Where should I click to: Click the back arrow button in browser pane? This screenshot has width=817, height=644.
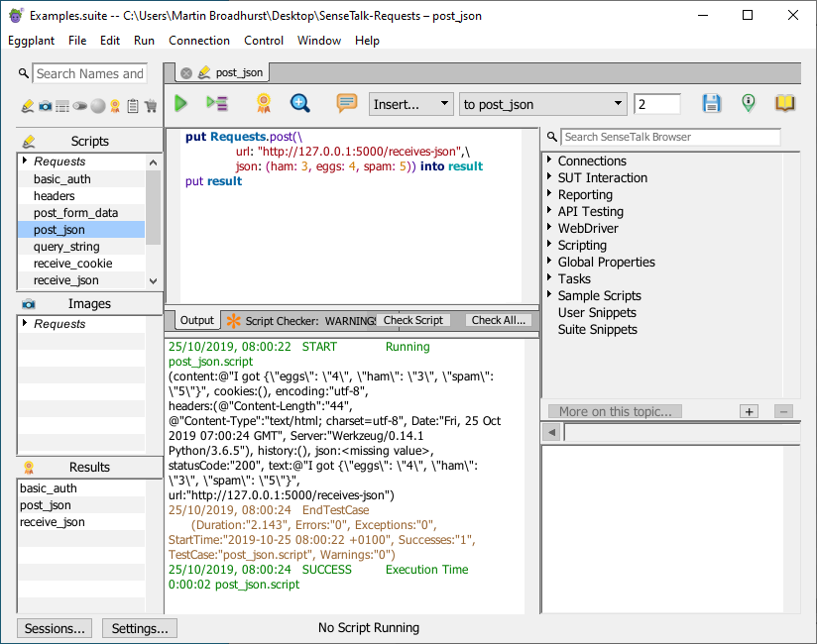pos(552,432)
